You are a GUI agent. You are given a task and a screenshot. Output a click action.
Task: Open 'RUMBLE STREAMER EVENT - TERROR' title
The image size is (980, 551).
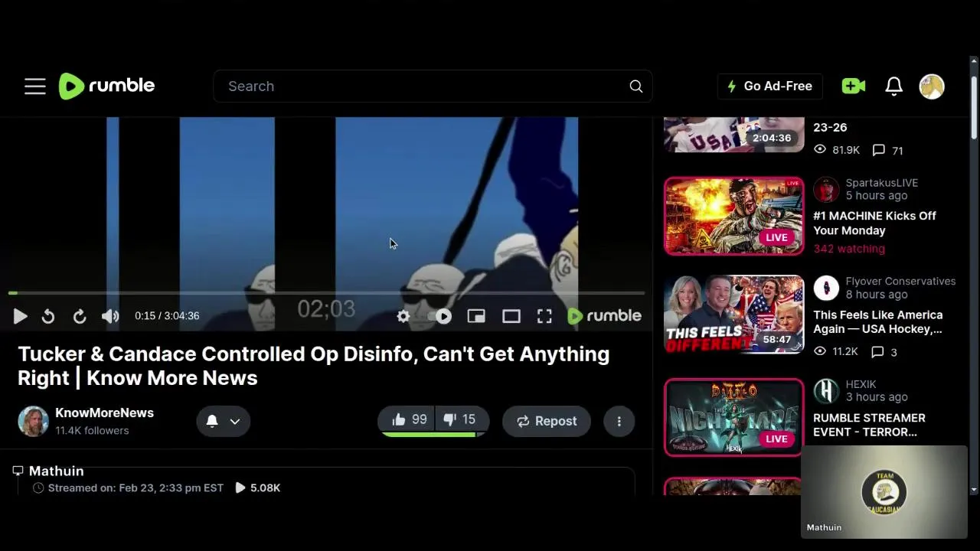869,425
